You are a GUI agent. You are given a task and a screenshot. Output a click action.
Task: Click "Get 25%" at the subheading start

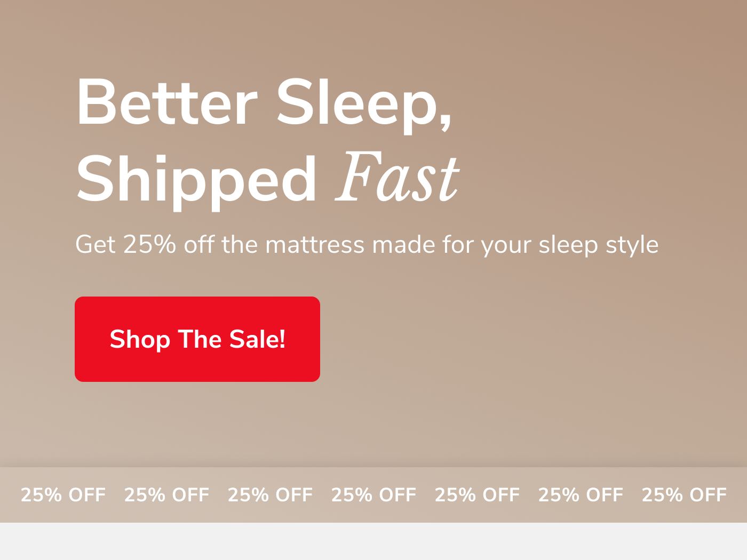point(125,245)
